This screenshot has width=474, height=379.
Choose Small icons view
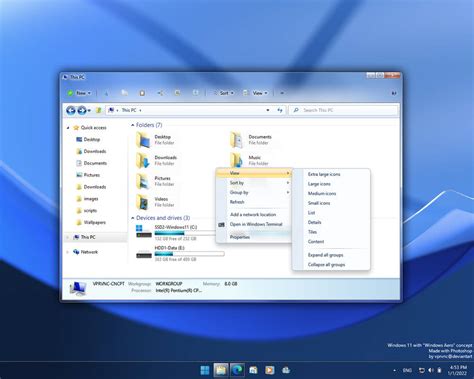[331, 203]
